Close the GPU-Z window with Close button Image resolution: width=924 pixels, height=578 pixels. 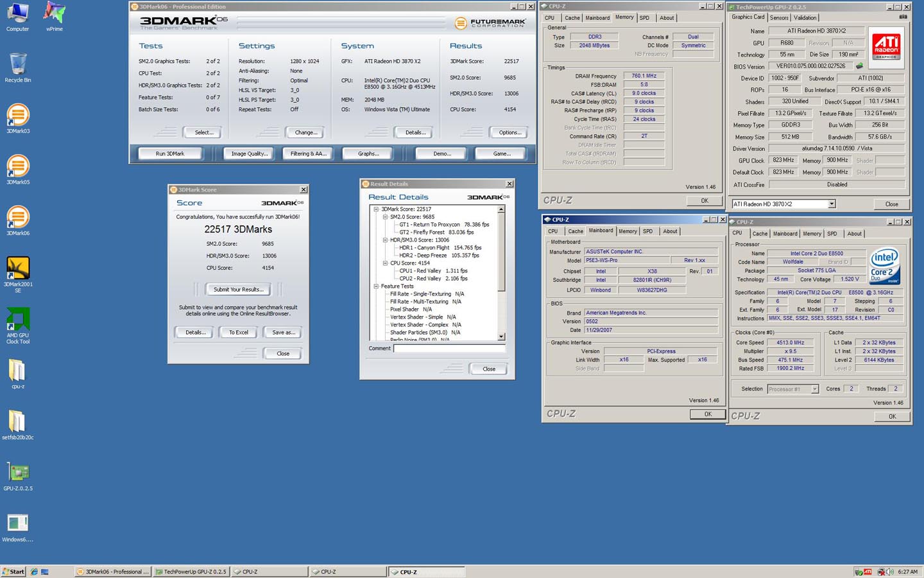pyautogui.click(x=892, y=204)
